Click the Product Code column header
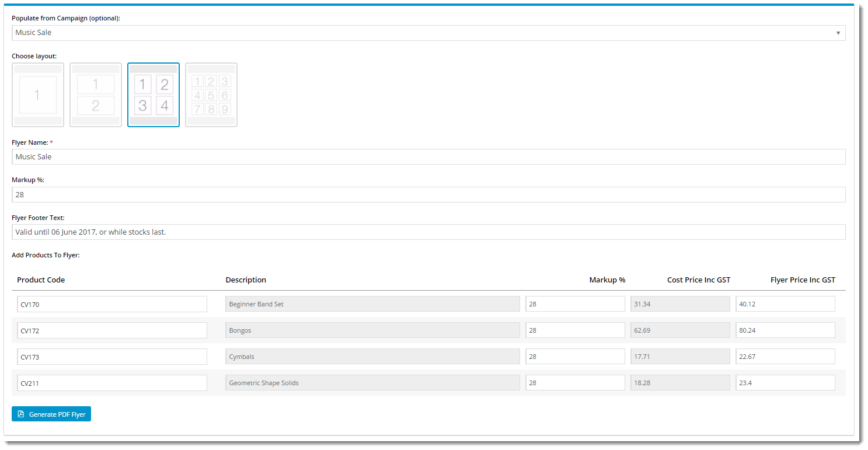This screenshot has height=450, width=868. [41, 280]
